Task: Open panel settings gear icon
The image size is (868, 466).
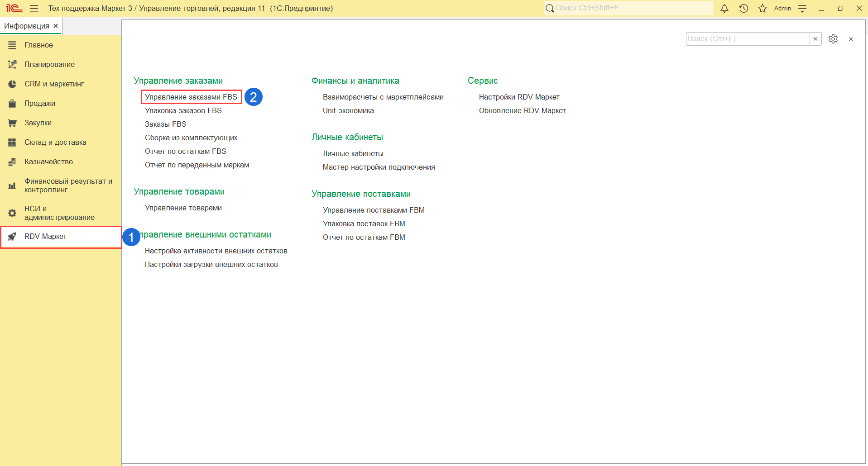Action: coord(833,39)
